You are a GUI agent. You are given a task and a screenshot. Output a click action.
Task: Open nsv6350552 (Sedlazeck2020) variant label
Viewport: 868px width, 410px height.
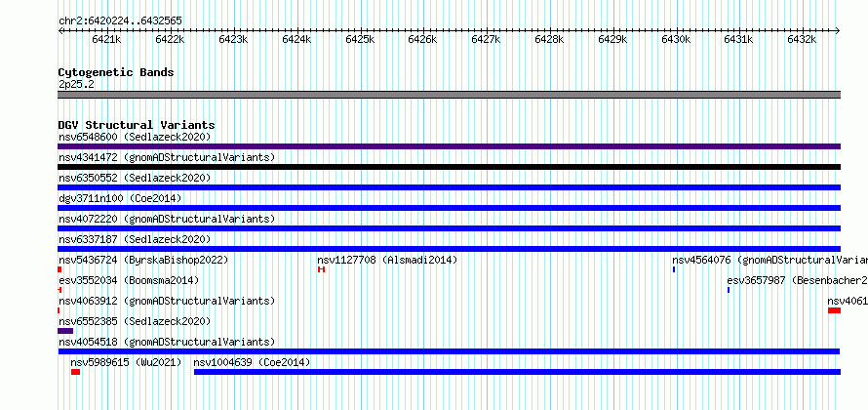point(135,178)
